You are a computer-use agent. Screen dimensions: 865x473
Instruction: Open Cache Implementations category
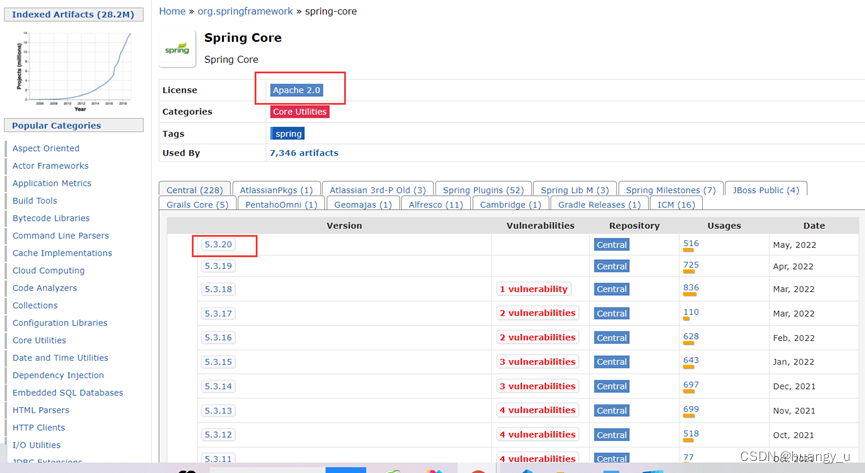tap(62, 253)
